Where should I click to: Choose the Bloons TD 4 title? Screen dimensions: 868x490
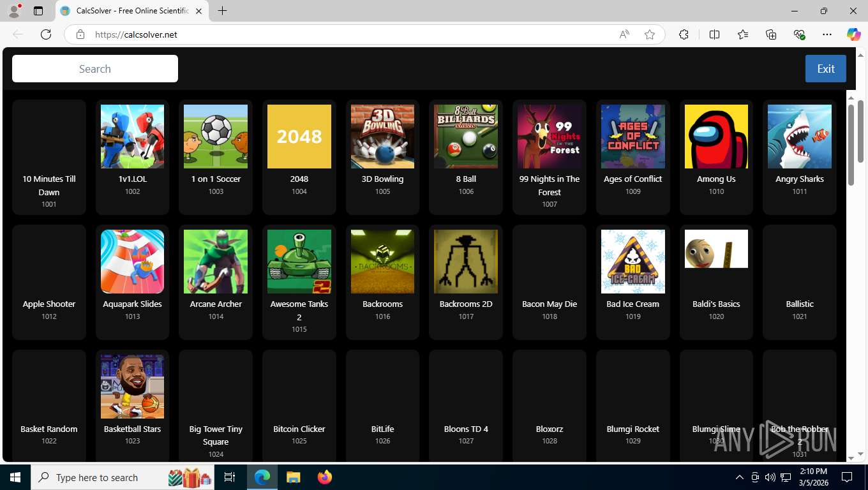tap(466, 429)
